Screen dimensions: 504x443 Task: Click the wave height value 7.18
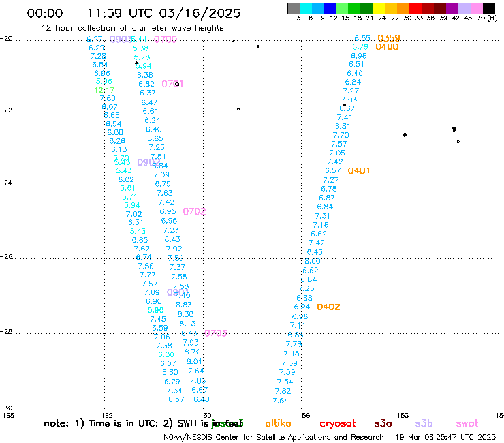pyautogui.click(x=321, y=225)
